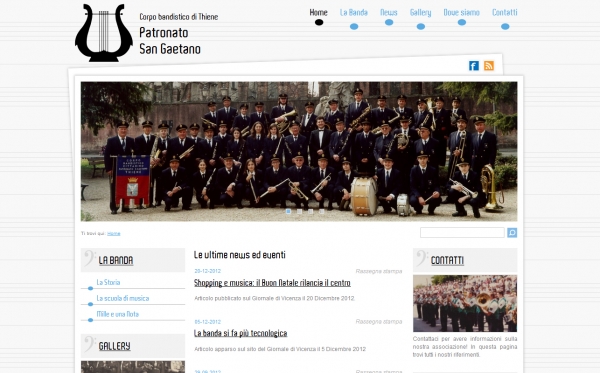Click the GALLERY sidebar heading
This screenshot has width=600, height=373.
coord(114,346)
